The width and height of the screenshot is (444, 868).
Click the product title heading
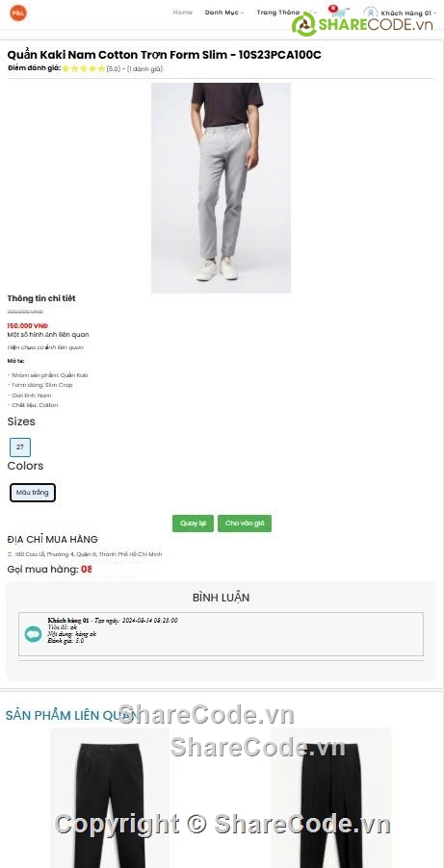point(164,55)
